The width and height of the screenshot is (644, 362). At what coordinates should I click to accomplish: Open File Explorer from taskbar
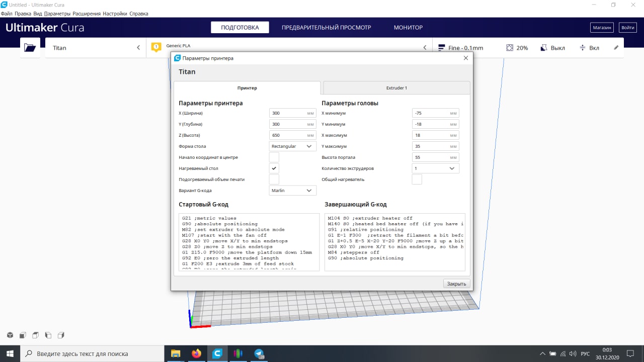click(176, 353)
